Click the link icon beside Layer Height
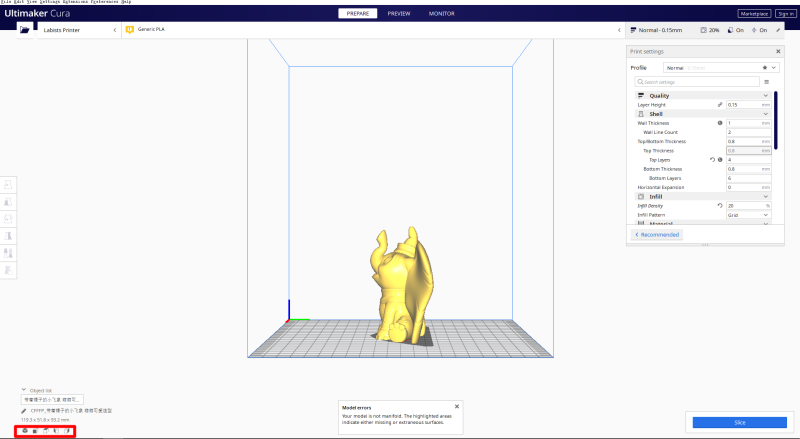The width and height of the screenshot is (800, 439). pos(720,105)
